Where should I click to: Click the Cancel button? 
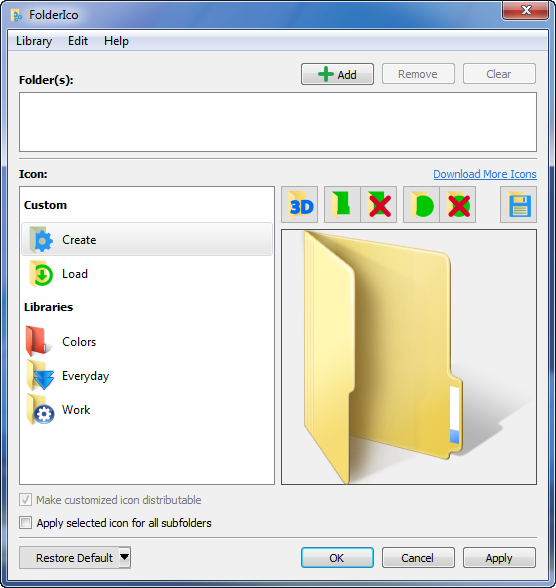[x=418, y=558]
